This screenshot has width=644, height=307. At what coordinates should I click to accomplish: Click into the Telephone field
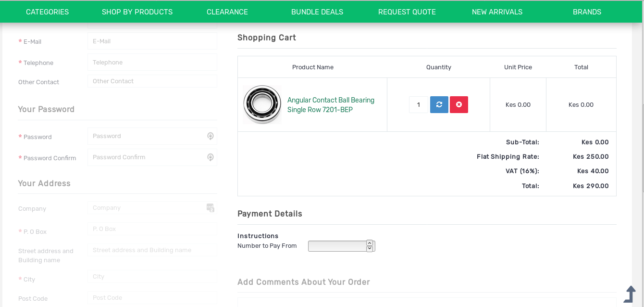click(x=152, y=63)
